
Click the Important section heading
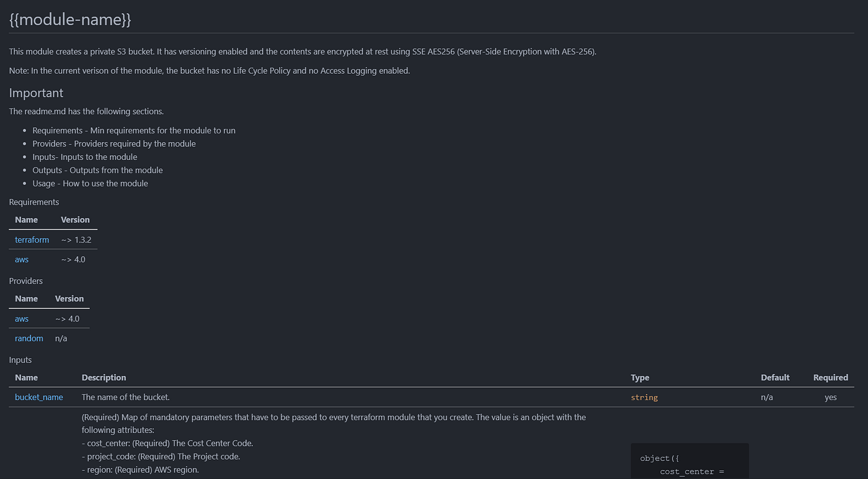pos(36,93)
